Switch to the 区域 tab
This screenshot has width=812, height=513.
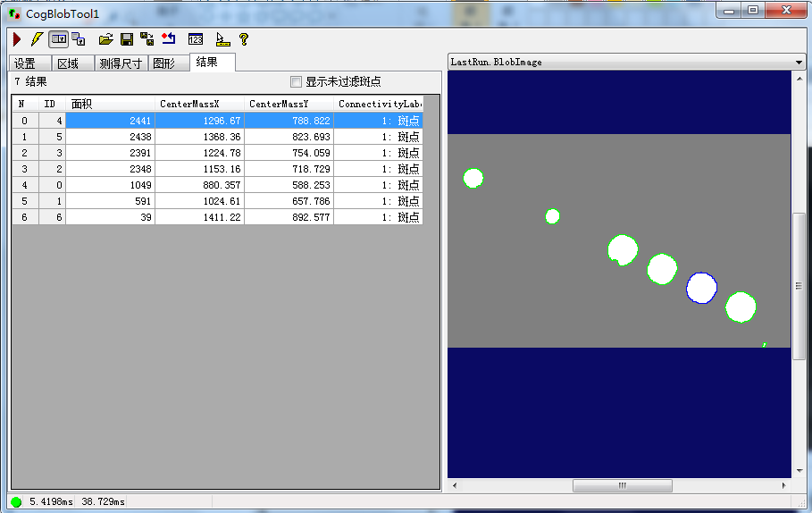(68, 63)
